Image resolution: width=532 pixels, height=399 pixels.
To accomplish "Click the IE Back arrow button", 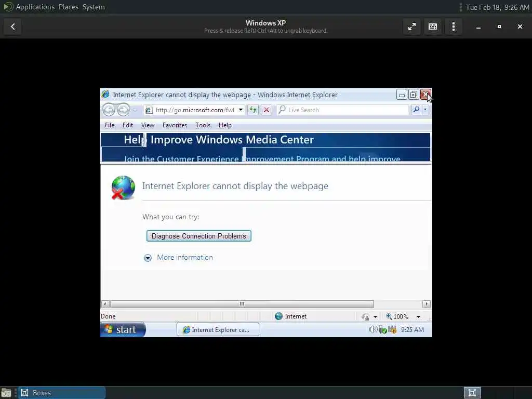I will [x=109, y=110].
